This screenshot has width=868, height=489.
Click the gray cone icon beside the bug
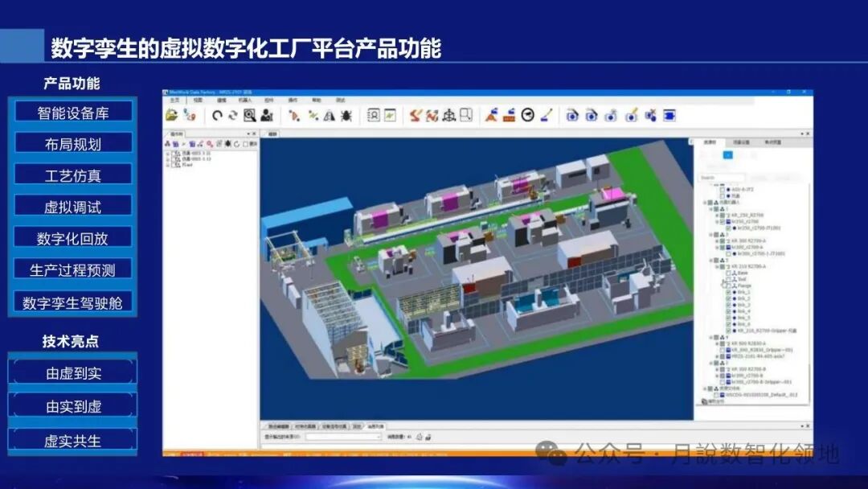(330, 115)
